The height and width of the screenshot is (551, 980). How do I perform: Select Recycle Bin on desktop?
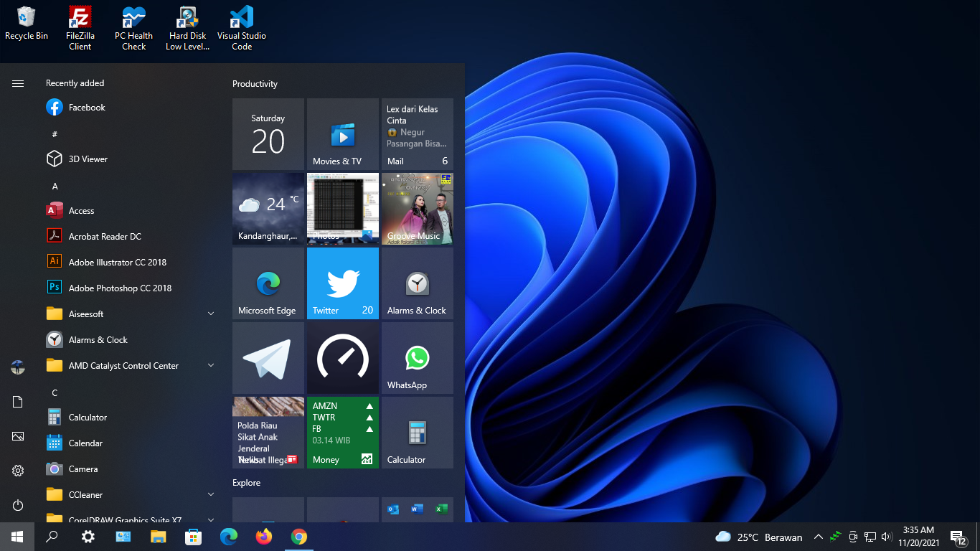pyautogui.click(x=27, y=24)
